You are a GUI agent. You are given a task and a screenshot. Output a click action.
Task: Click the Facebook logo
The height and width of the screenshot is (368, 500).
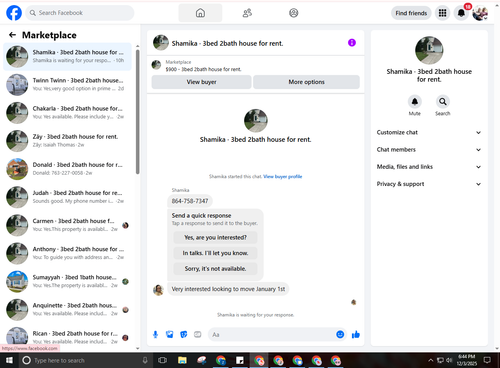[14, 13]
